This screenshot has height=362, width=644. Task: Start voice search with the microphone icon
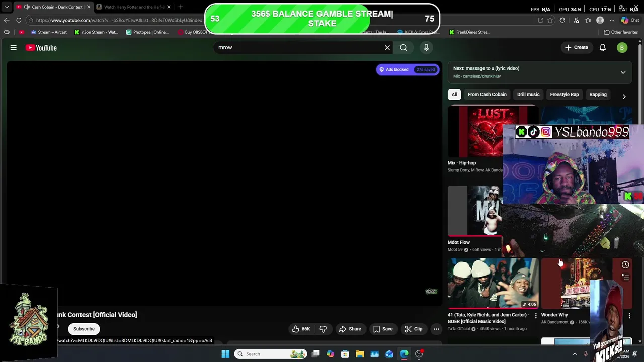426,47
